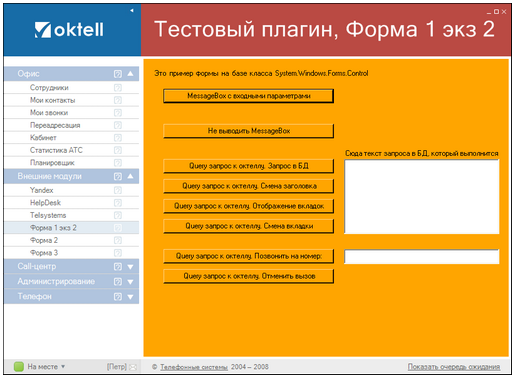Click the Query Позвонить на номер button
The image size is (518, 380).
248,256
